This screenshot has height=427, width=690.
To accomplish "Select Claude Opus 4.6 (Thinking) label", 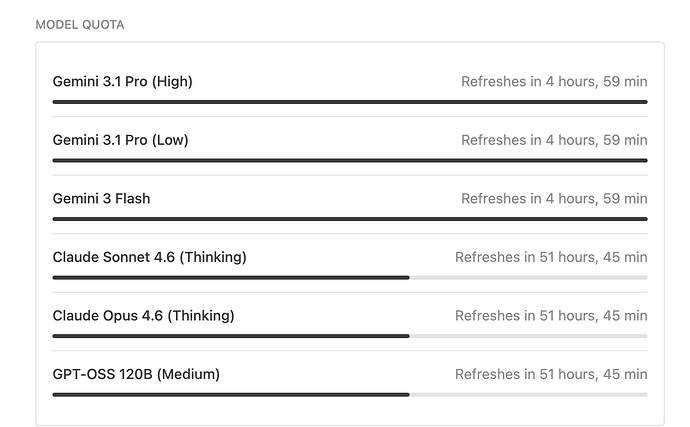I will pyautogui.click(x=143, y=316).
